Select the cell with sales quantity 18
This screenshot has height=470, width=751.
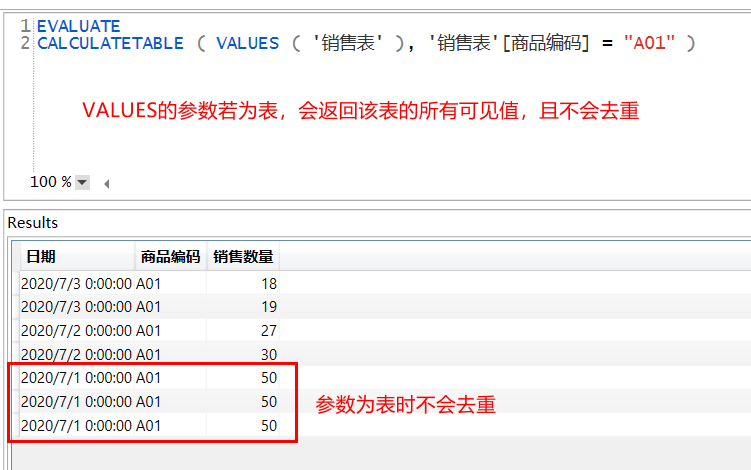tap(243, 284)
